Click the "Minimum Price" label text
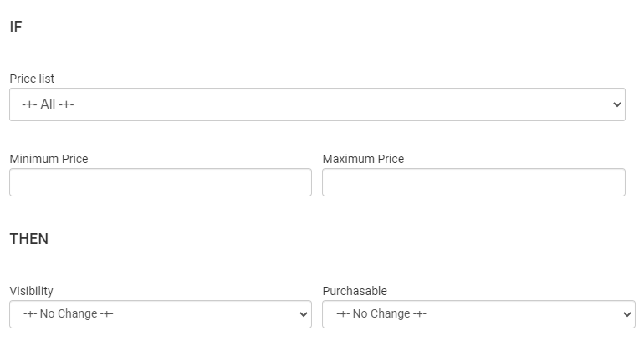This screenshot has height=341, width=644. pyautogui.click(x=49, y=159)
